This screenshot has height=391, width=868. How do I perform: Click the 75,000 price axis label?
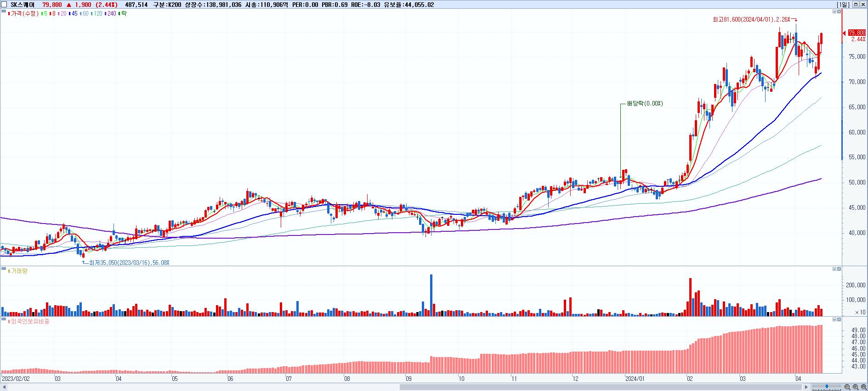(857, 57)
